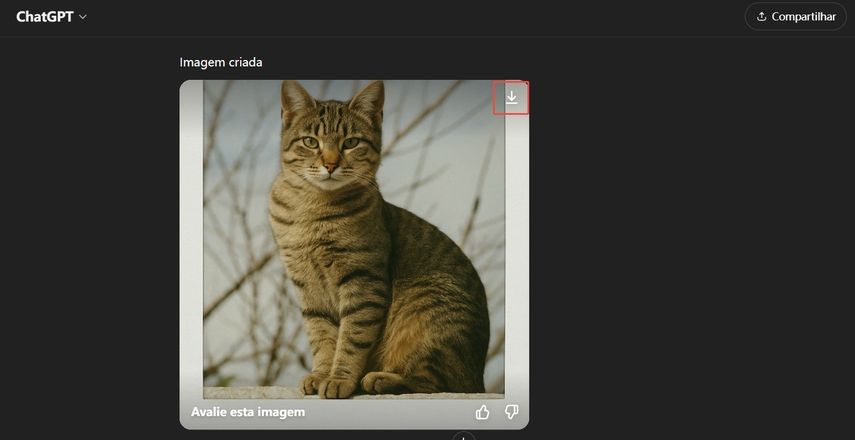Click the empty header space beside ChatGPT
The width and height of the screenshot is (855, 440).
400,17
